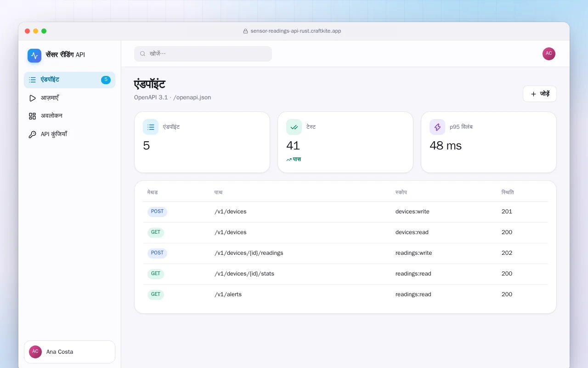Viewport: 588px width, 368px height.
Task: Click the API कुंजियाँ key icon
Action: click(32, 135)
